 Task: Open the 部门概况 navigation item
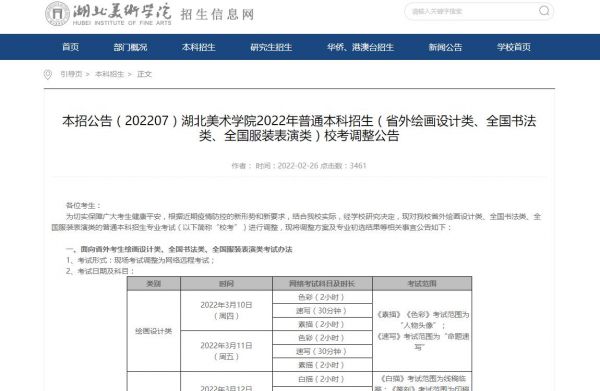pyautogui.click(x=130, y=47)
